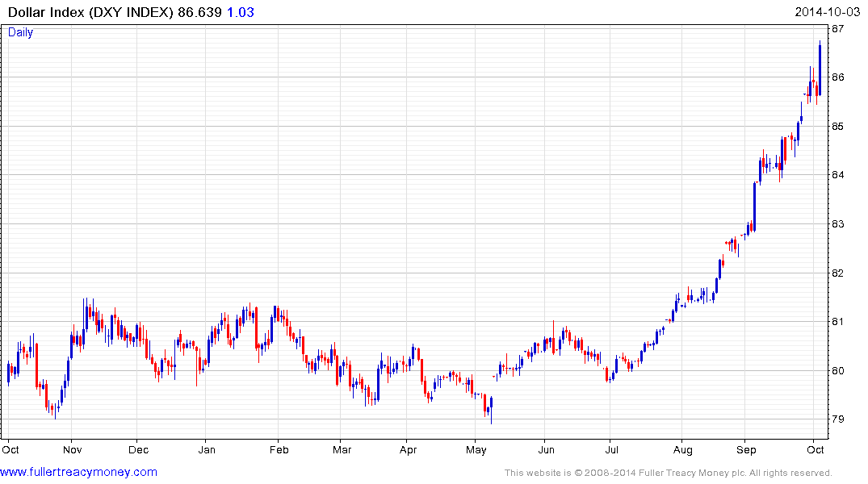868x484 pixels.
Task: Select the Dollar Index (DXY INDEX) title
Action: tap(90, 12)
